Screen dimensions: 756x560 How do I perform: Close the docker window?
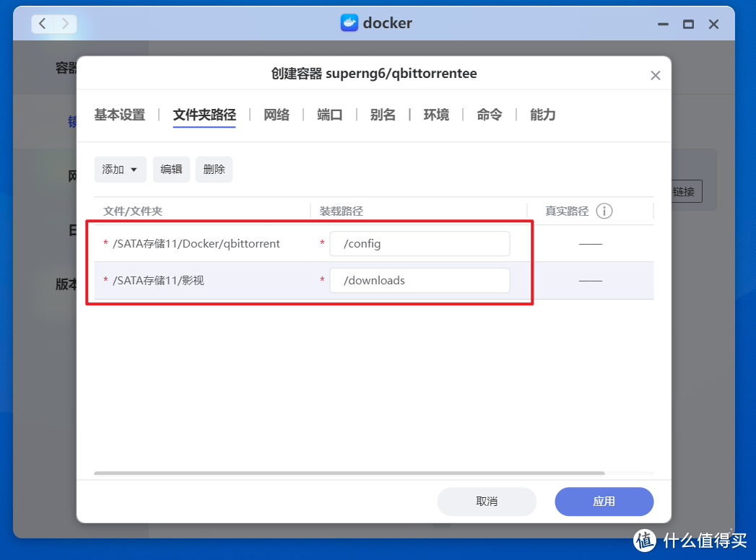[713, 24]
